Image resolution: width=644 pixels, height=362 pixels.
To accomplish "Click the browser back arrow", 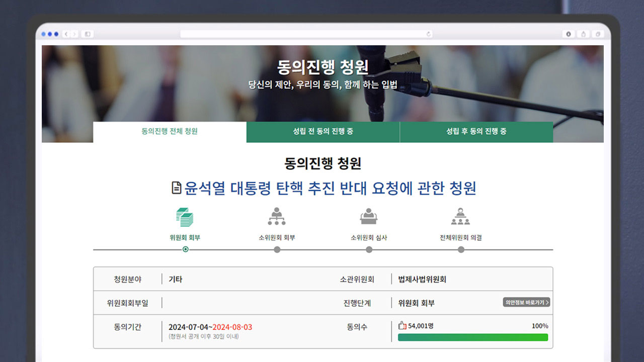I will point(66,34).
